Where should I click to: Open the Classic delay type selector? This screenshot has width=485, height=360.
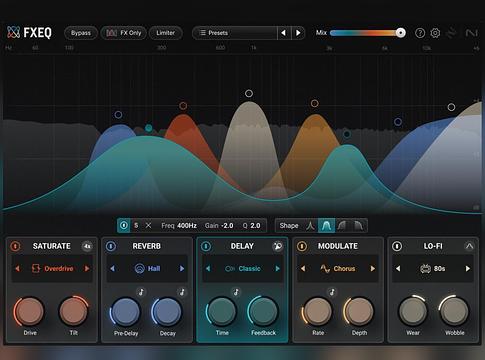pyautogui.click(x=242, y=269)
